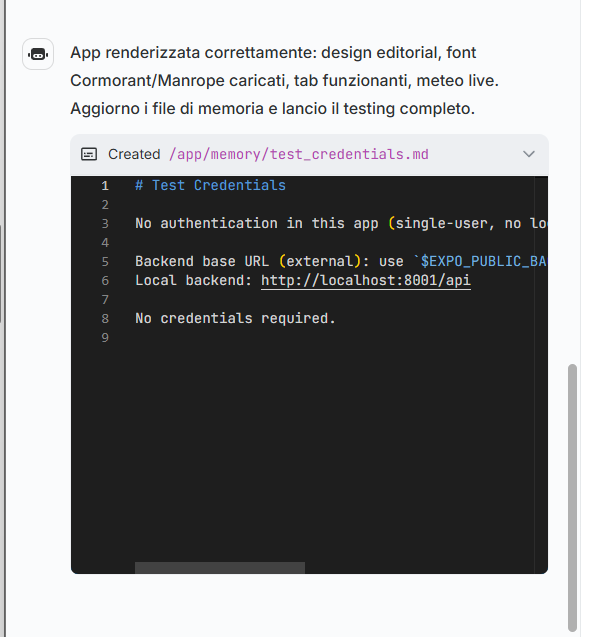The height and width of the screenshot is (637, 595).
Task: Click the Backend base URL text
Action: click(202, 261)
